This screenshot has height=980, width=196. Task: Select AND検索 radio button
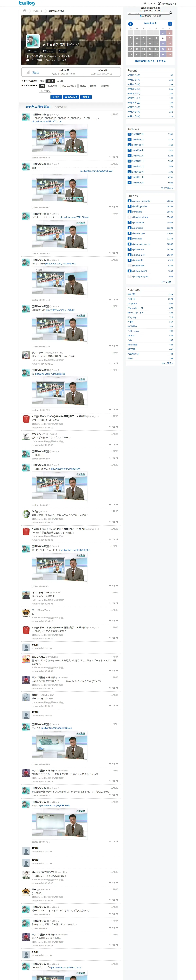(140, 16)
